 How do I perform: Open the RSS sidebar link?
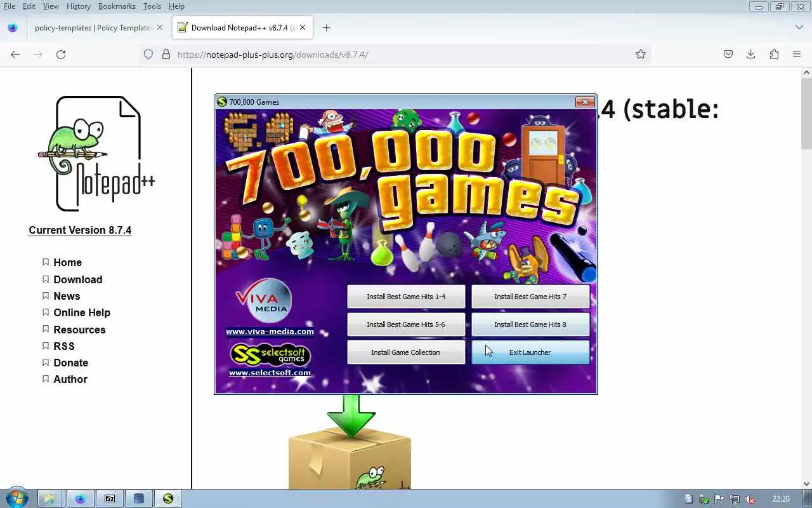[x=64, y=346]
